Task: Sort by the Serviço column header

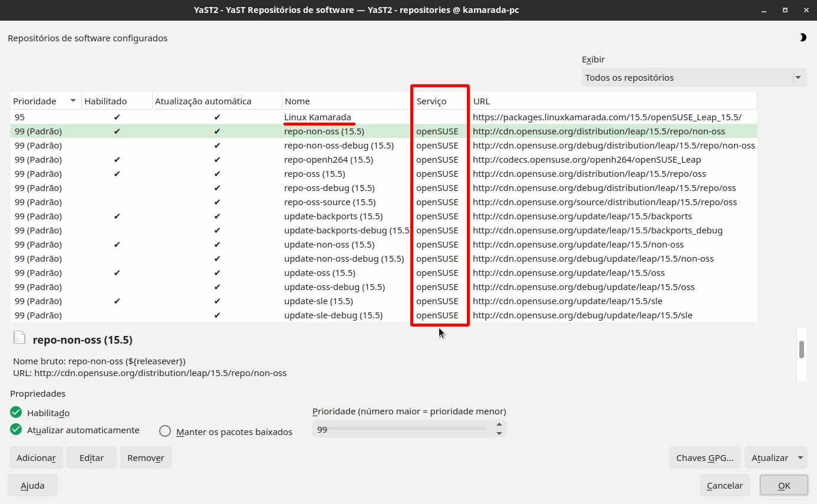Action: tap(440, 101)
